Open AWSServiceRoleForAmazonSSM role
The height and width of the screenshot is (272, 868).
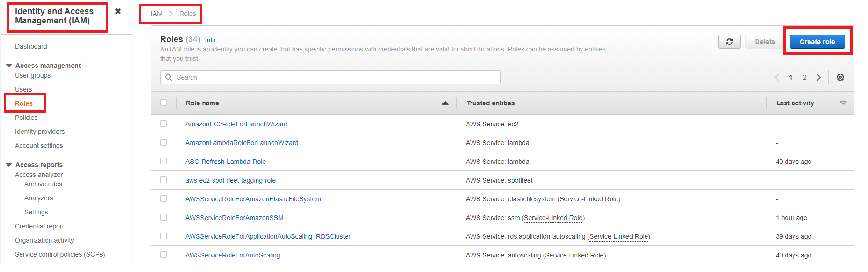pos(235,218)
